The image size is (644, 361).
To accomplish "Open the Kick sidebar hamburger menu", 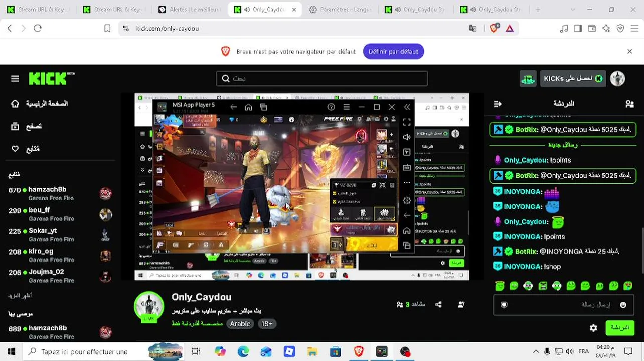I will [x=15, y=79].
